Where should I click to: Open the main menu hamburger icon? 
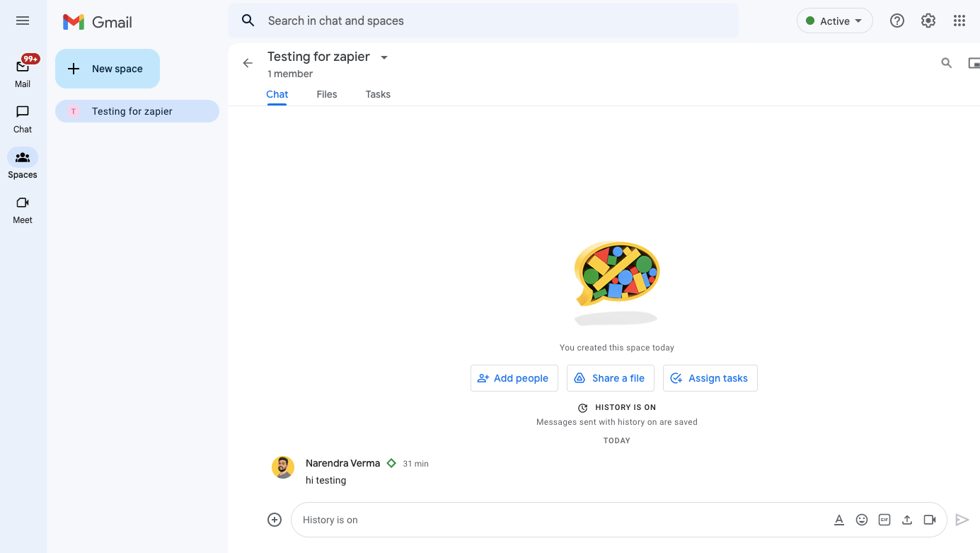click(23, 21)
